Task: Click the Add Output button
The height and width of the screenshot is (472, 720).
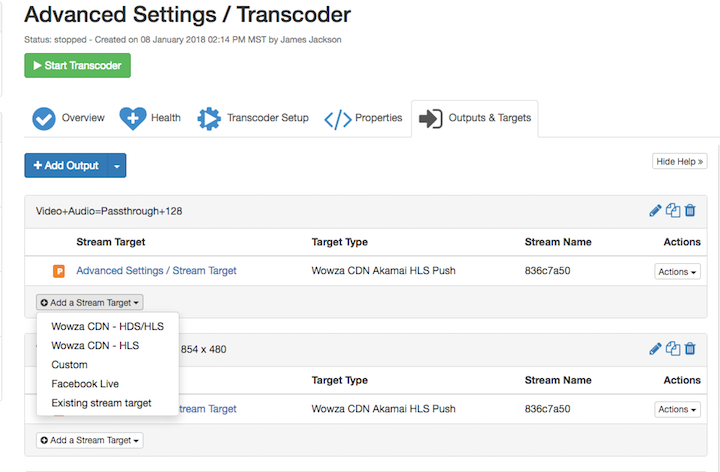Action: click(x=66, y=165)
